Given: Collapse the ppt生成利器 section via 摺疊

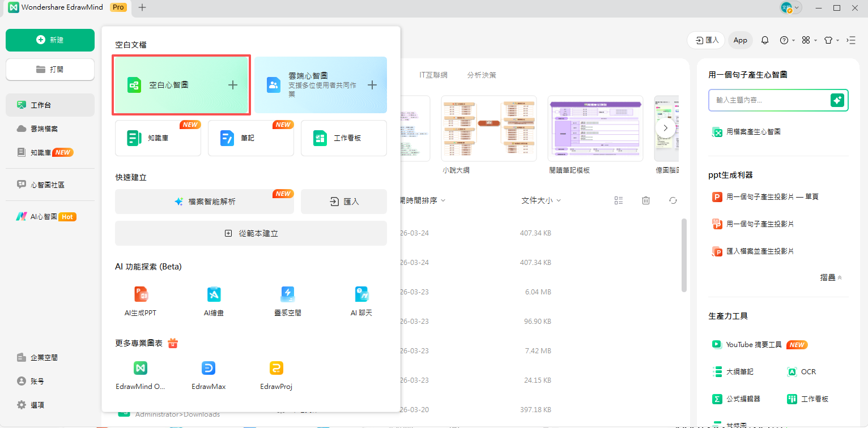Looking at the screenshot, I should 830,277.
